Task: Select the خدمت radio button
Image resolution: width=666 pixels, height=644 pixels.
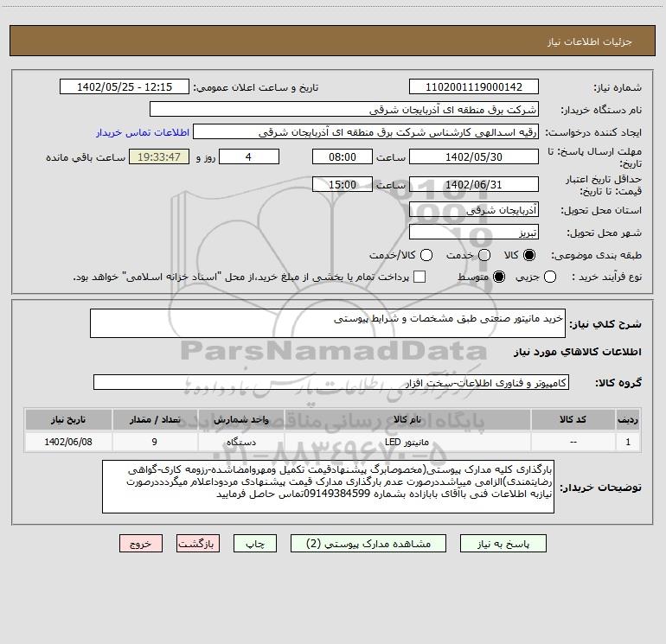Action: click(x=484, y=255)
